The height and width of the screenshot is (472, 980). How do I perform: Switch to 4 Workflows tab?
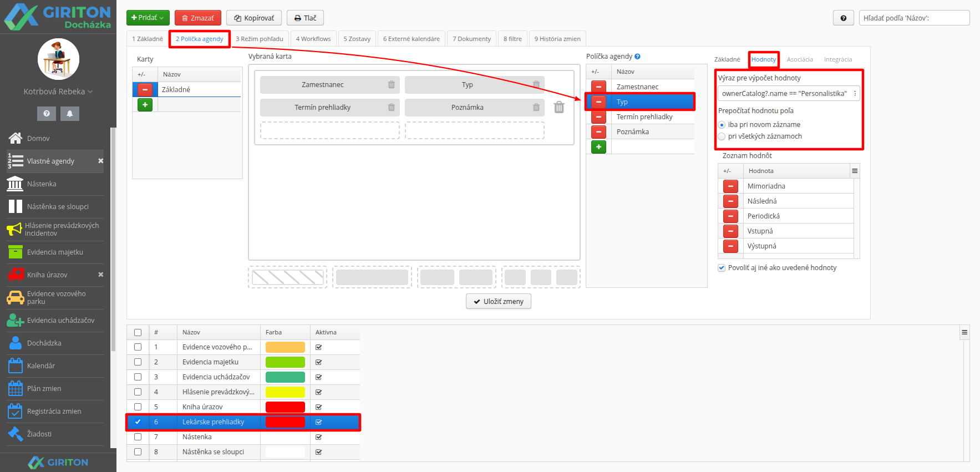pyautogui.click(x=313, y=39)
